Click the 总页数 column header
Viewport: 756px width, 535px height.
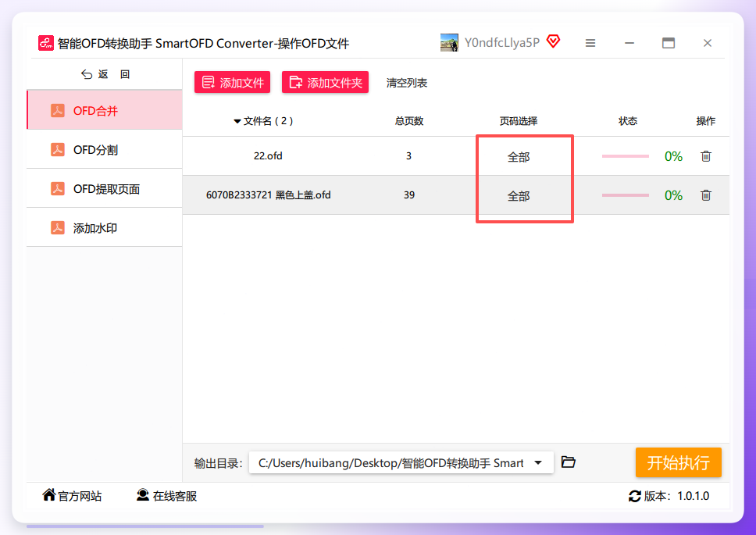pos(409,121)
